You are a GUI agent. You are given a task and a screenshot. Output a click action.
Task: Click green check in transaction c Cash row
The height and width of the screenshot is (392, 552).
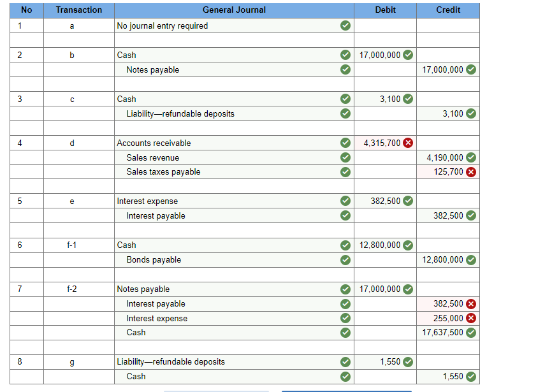(x=345, y=99)
